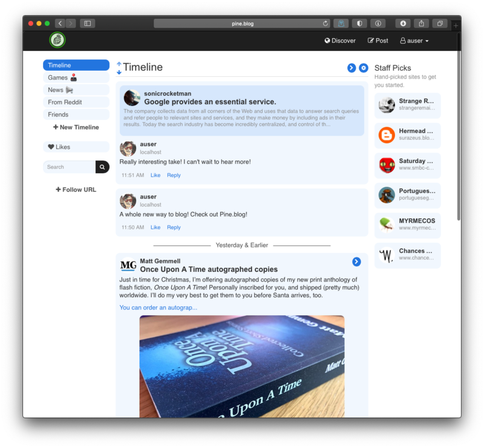Open sonicrocketman's avatar
The image size is (484, 448).
[x=132, y=98]
